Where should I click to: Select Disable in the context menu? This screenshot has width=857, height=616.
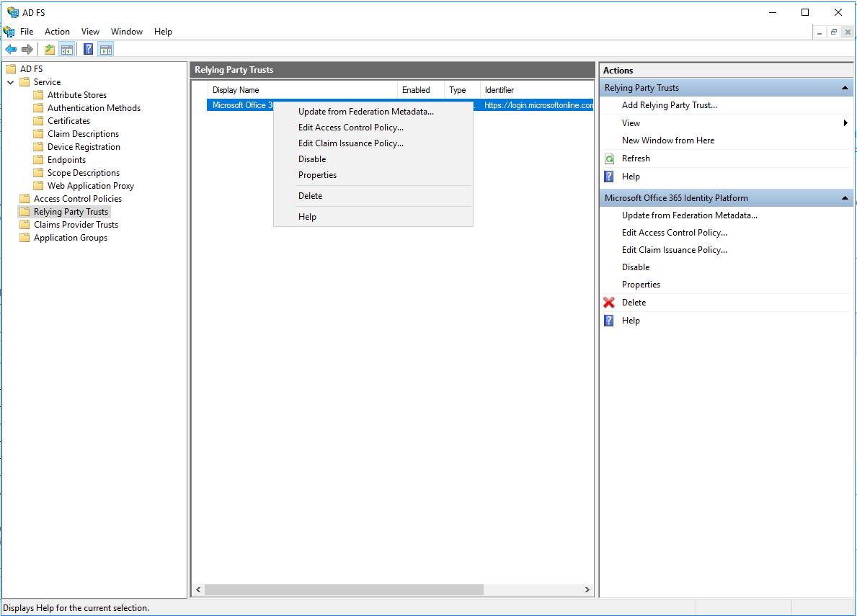(x=373, y=159)
